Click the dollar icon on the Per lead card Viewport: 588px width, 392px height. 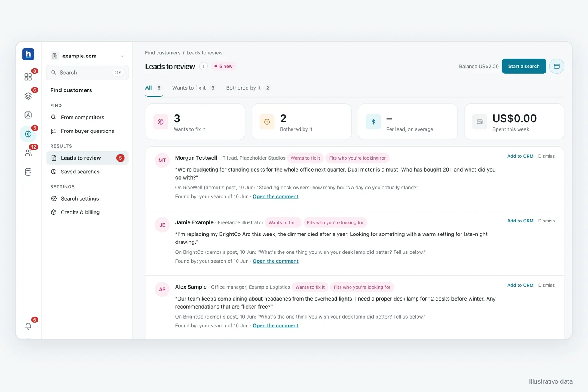coord(373,122)
